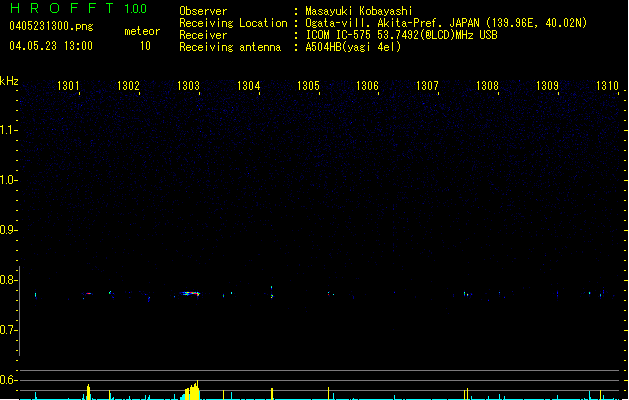The image size is (629, 400).
Task: Pick the 1304 time axis marker
Action: [x=248, y=86]
